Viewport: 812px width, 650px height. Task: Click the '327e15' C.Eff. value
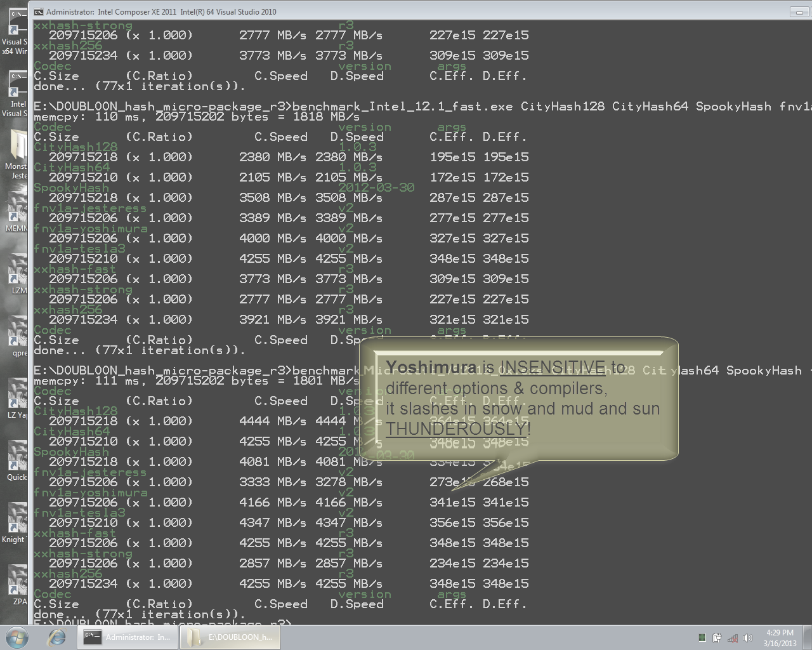coord(452,238)
